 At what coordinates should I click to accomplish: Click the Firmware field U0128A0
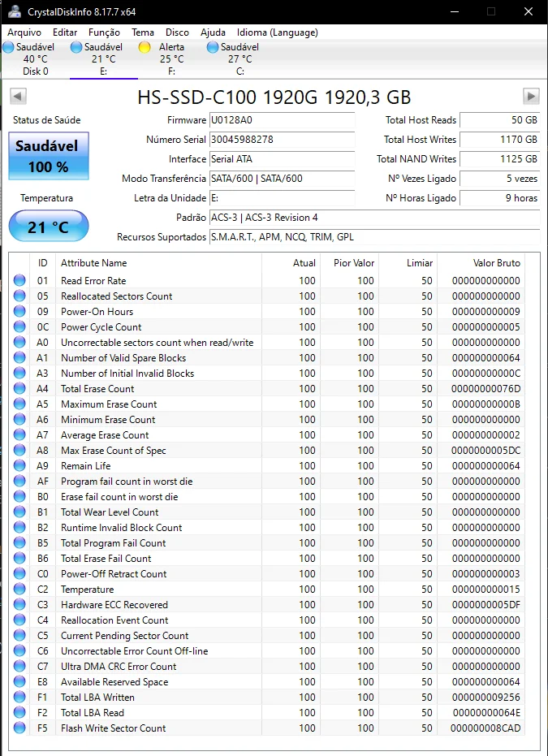283,120
